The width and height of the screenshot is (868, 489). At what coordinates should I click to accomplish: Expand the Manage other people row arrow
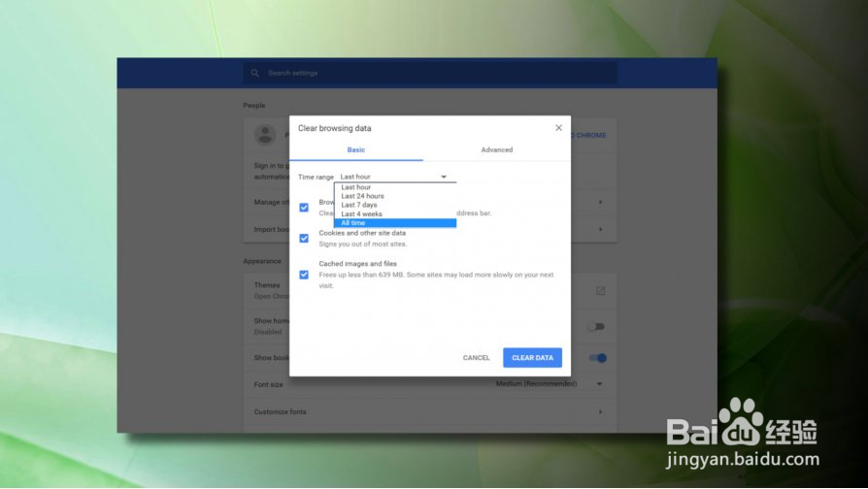600,203
